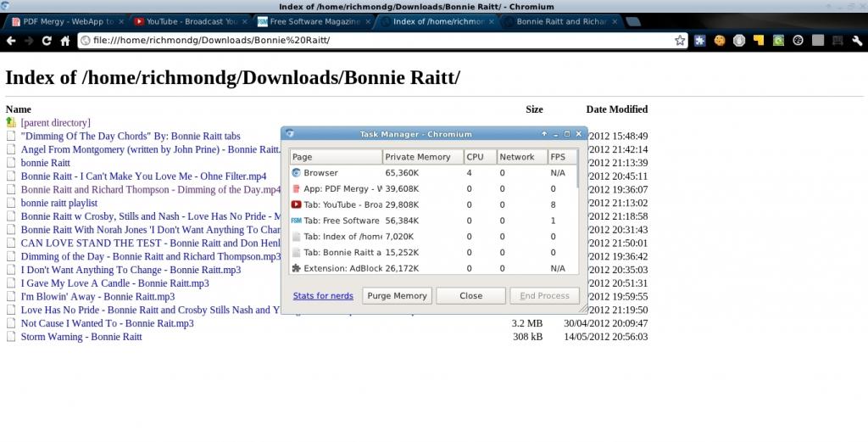Select the Tab: Index of /home row

click(x=433, y=237)
